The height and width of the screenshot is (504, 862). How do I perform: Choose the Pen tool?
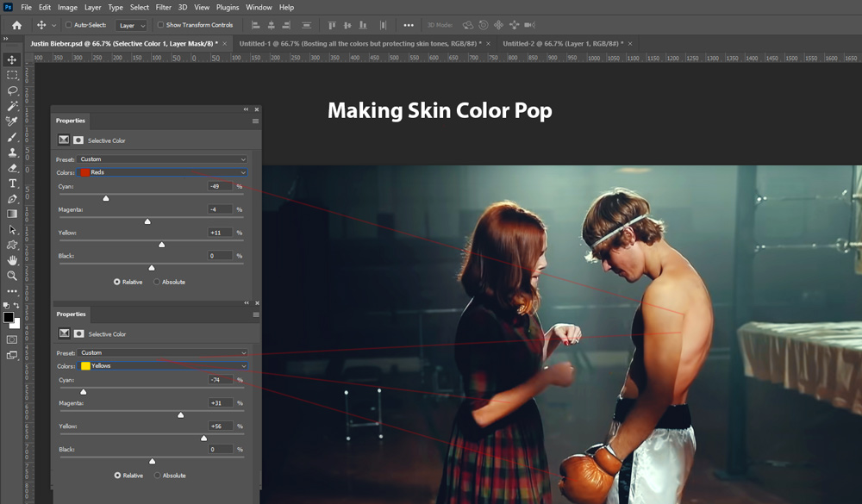click(x=12, y=198)
